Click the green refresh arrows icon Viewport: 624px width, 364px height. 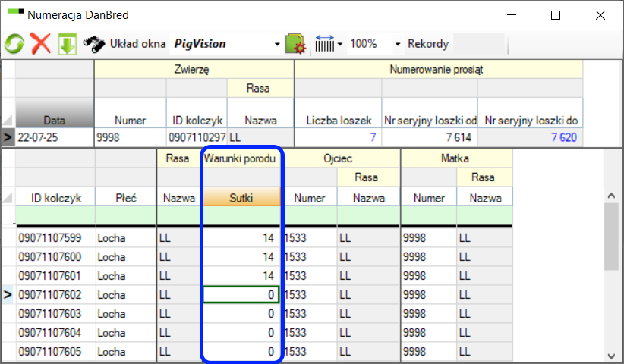[14, 44]
